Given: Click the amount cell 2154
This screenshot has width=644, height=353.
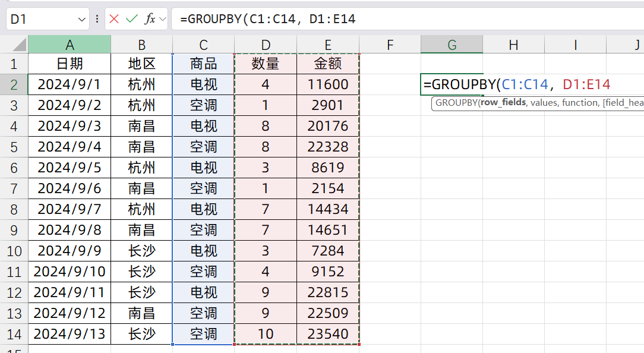Looking at the screenshot, I should pos(328,188).
